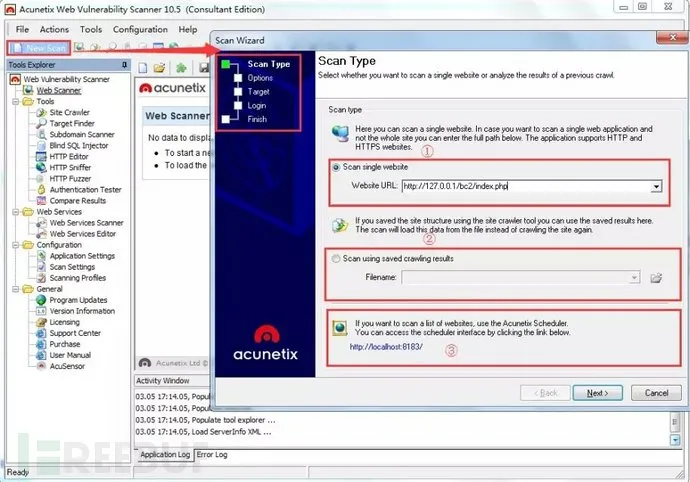Select the Scan using saved crawling results radio button

point(336,259)
